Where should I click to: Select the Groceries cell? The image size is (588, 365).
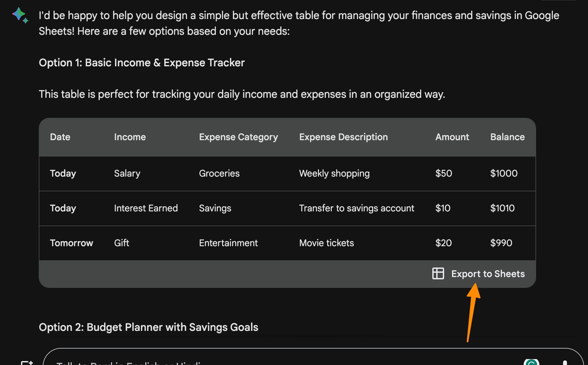[219, 173]
